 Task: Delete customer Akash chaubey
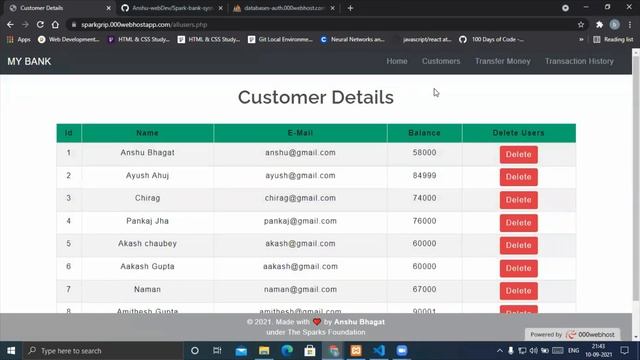(x=518, y=245)
